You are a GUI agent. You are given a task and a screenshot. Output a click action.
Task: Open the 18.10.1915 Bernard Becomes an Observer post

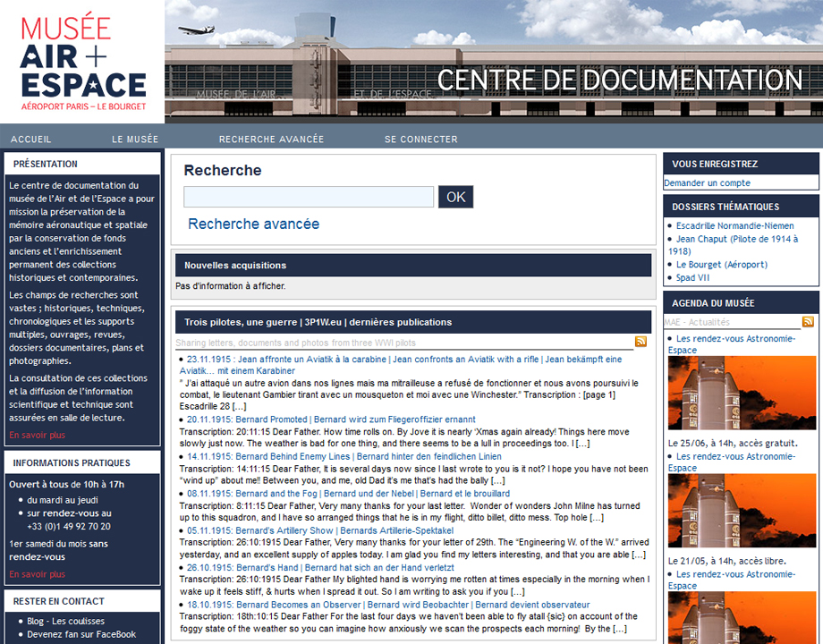388,605
